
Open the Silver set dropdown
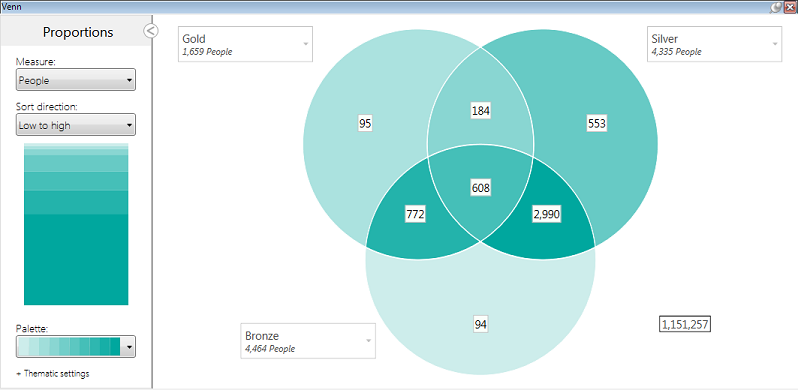[714, 44]
